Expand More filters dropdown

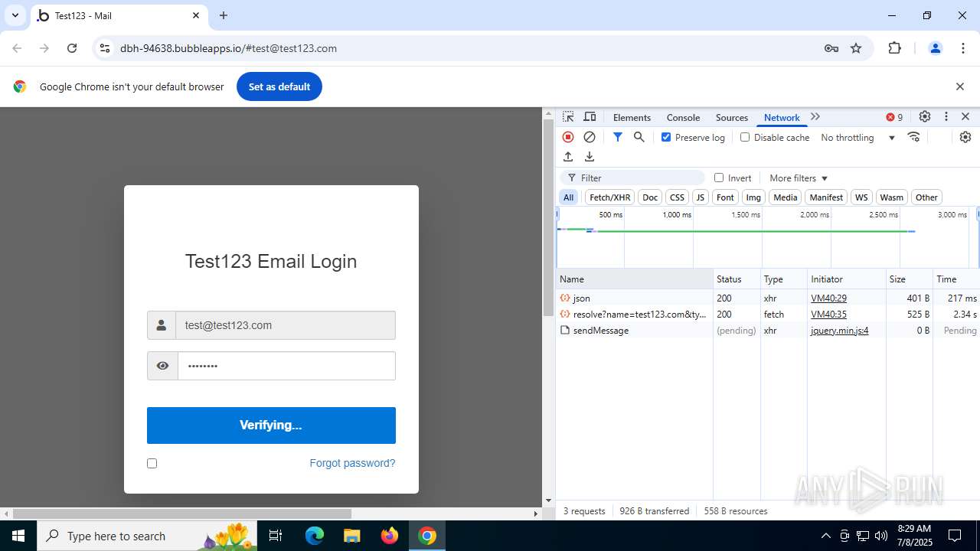coord(799,178)
